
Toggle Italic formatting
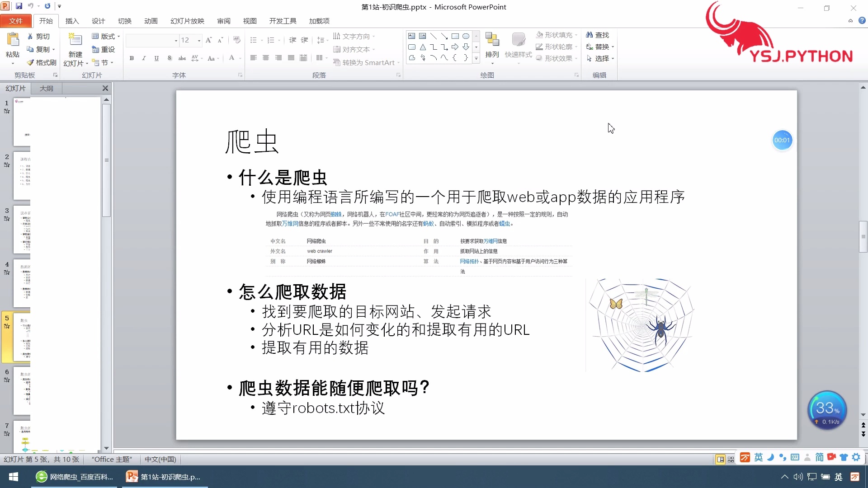(x=144, y=58)
